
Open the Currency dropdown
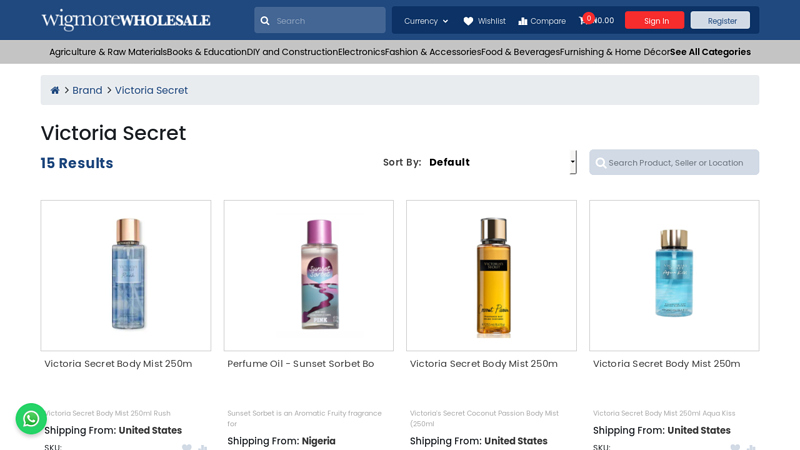pos(426,21)
